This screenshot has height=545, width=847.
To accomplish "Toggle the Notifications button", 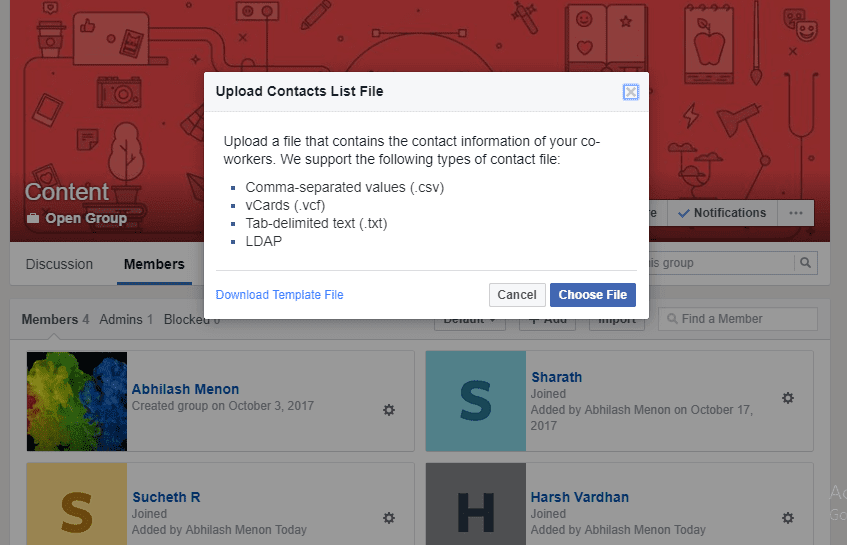I will point(722,213).
